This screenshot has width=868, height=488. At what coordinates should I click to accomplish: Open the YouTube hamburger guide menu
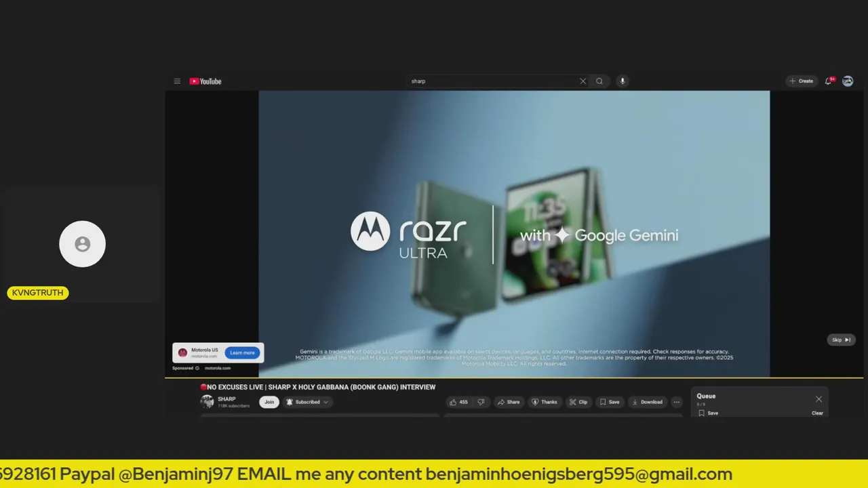[177, 81]
